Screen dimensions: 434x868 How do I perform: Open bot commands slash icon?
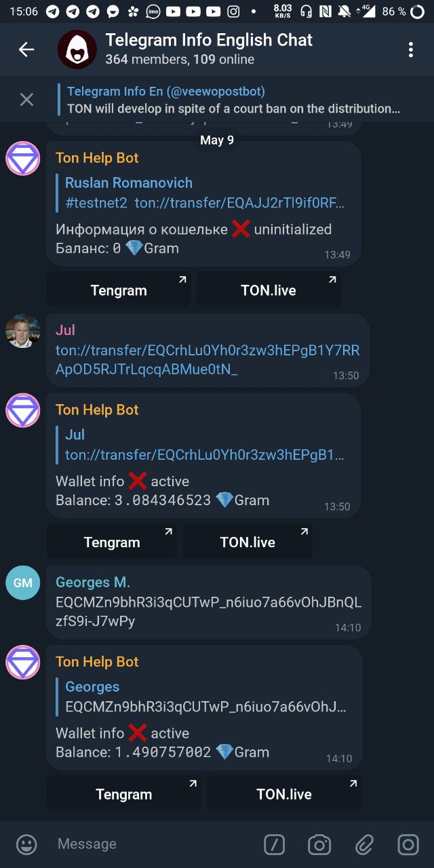click(274, 844)
